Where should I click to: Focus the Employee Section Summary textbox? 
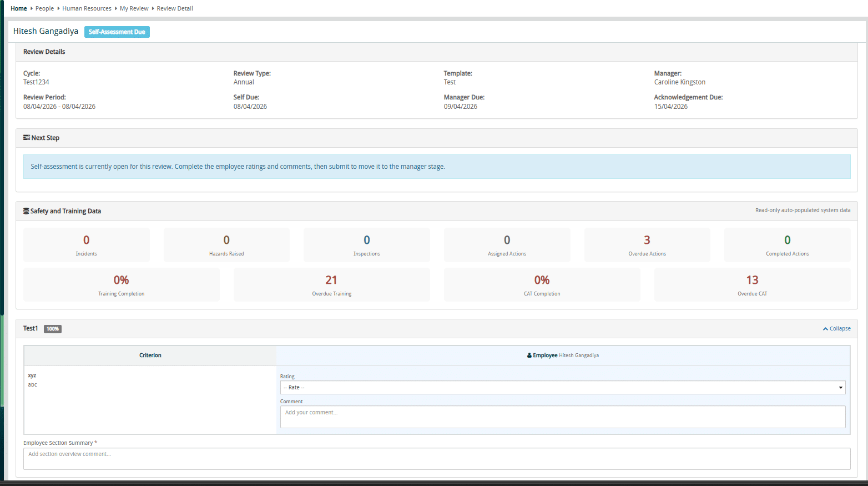437,459
